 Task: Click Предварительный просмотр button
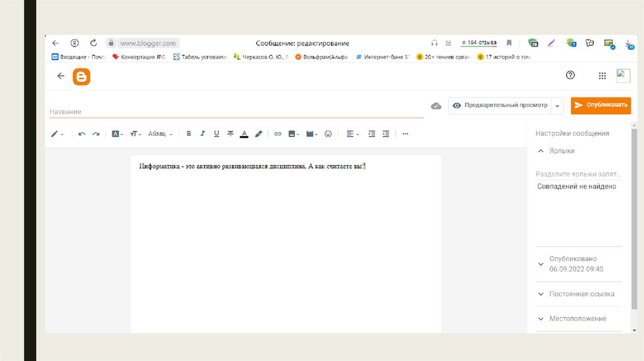click(x=500, y=106)
